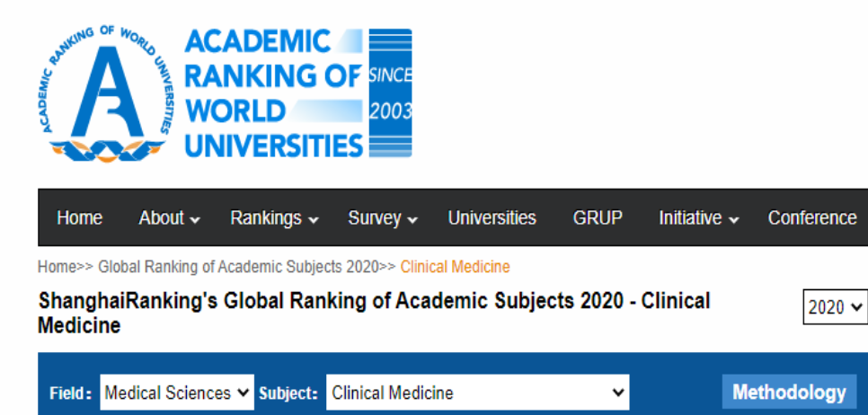The width and height of the screenshot is (868, 415).
Task: Go to the Universities page
Action: (492, 217)
